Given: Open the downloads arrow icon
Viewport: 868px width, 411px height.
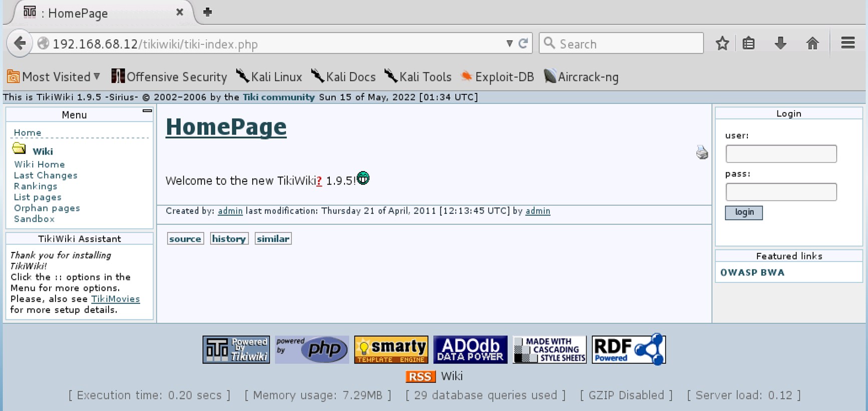Looking at the screenshot, I should click(x=780, y=43).
